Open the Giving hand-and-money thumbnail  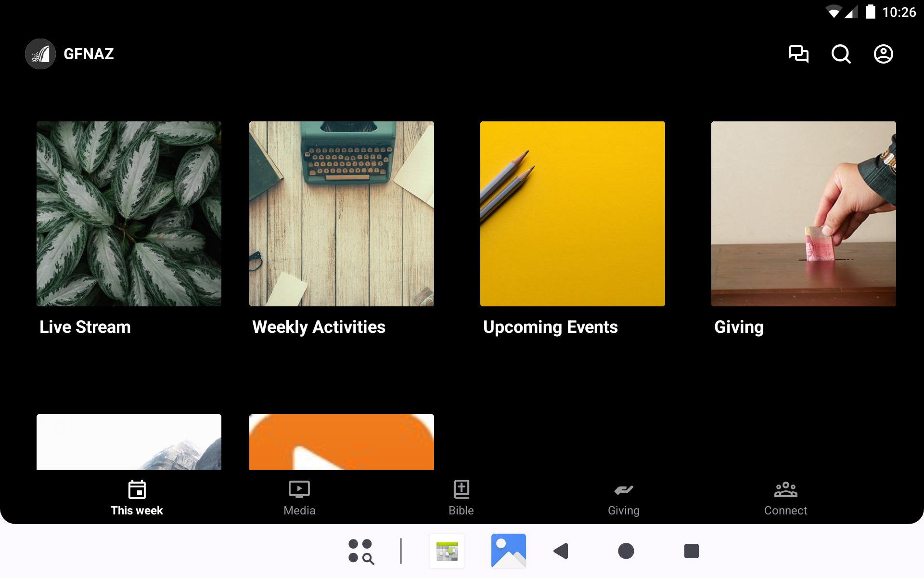click(x=804, y=214)
